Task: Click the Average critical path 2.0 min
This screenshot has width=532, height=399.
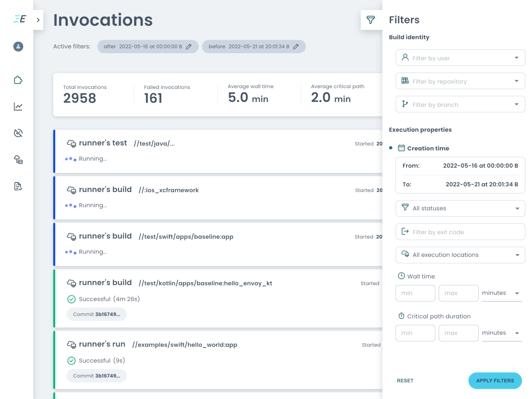Action: tap(331, 98)
